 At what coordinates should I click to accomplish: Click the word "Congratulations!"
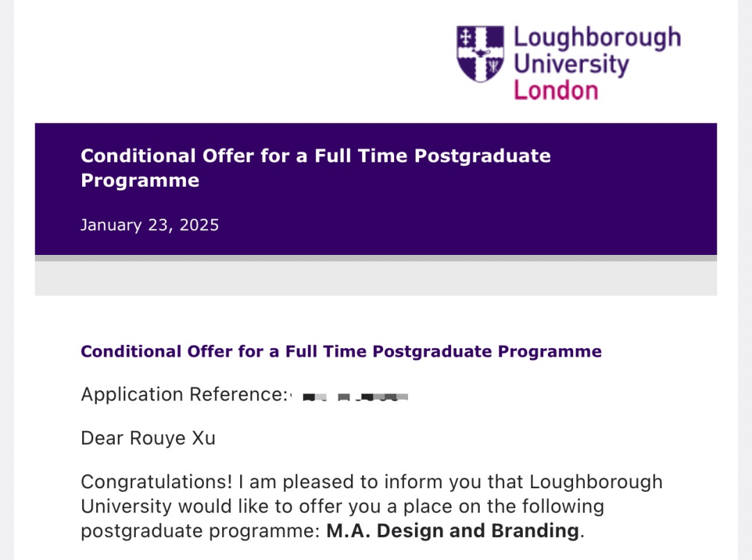pos(157,482)
